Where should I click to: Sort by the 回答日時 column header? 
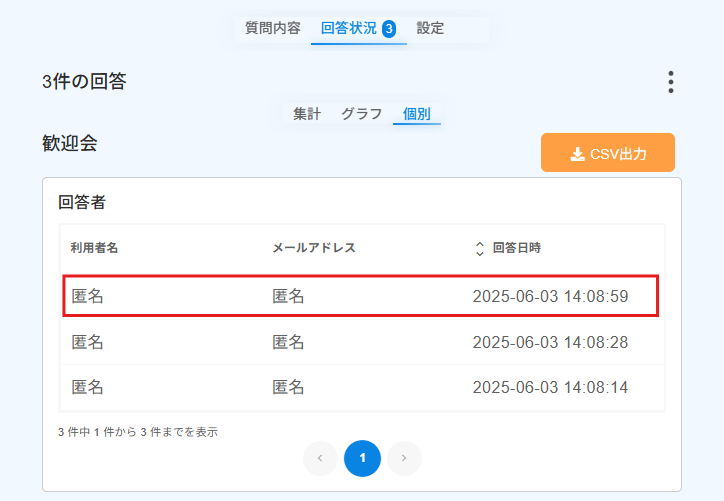(516, 248)
